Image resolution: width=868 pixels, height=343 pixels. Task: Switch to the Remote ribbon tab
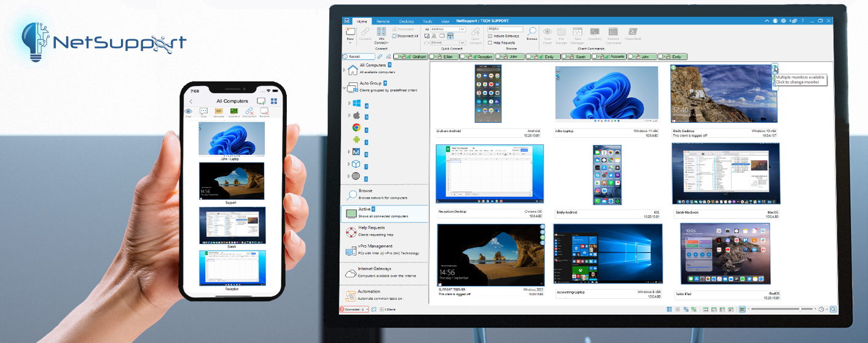(x=383, y=21)
